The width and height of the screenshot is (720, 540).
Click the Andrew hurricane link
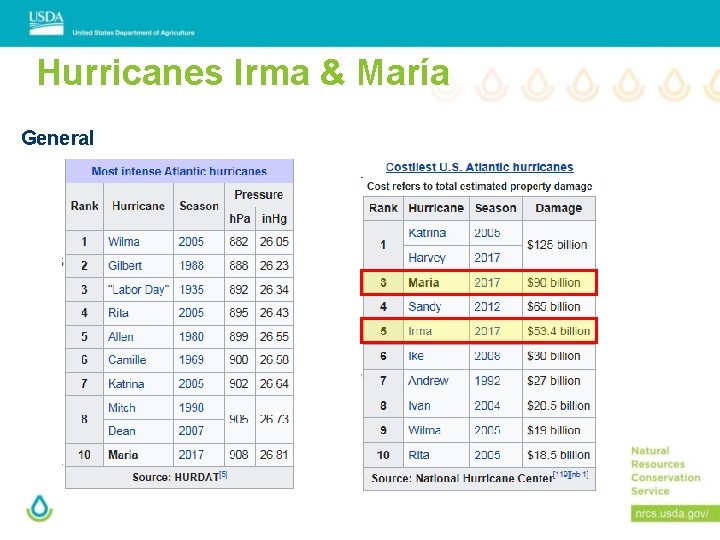click(x=428, y=381)
